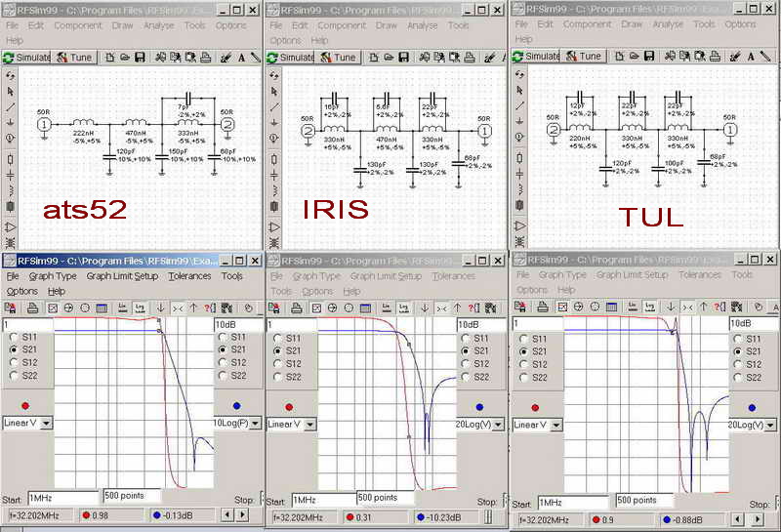Pick the wire draw tool in ats52 window

11,107
